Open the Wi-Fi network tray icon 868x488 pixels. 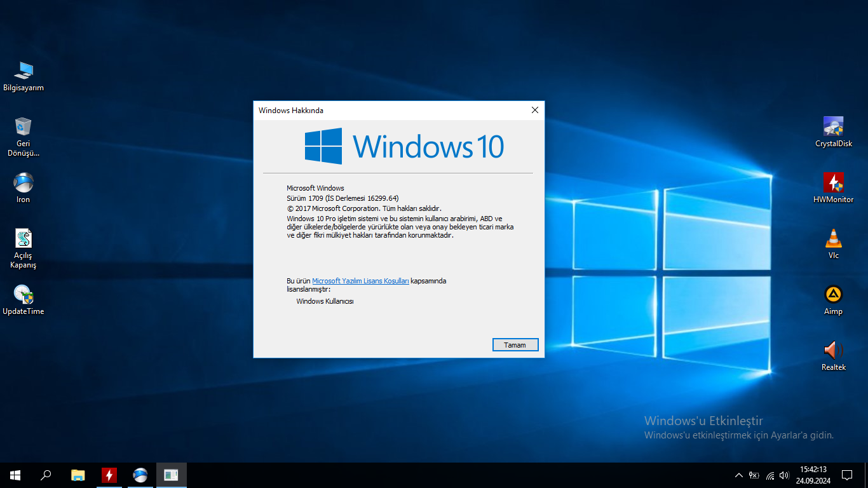pos(770,475)
